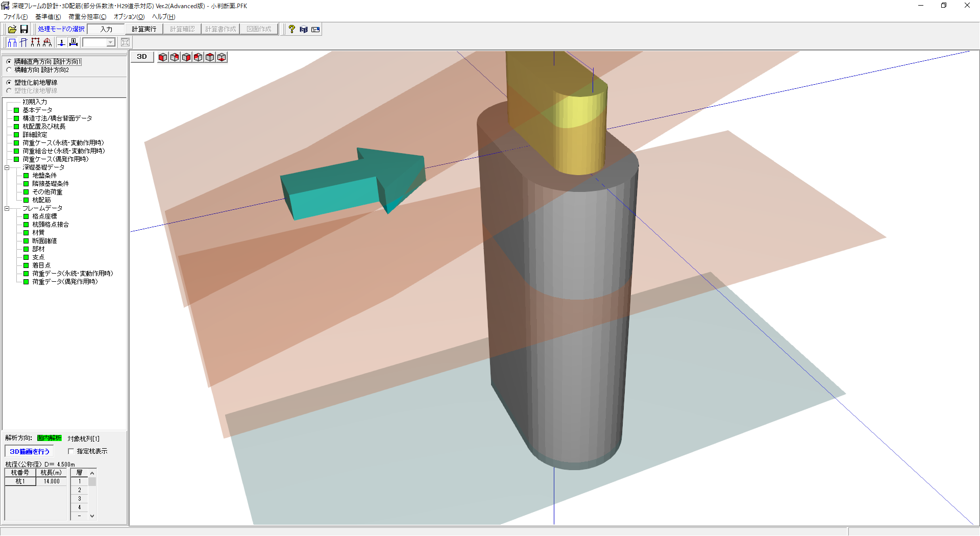This screenshot has width=980, height=536.
Task: Open the ファイル(F) menu
Action: tap(15, 17)
